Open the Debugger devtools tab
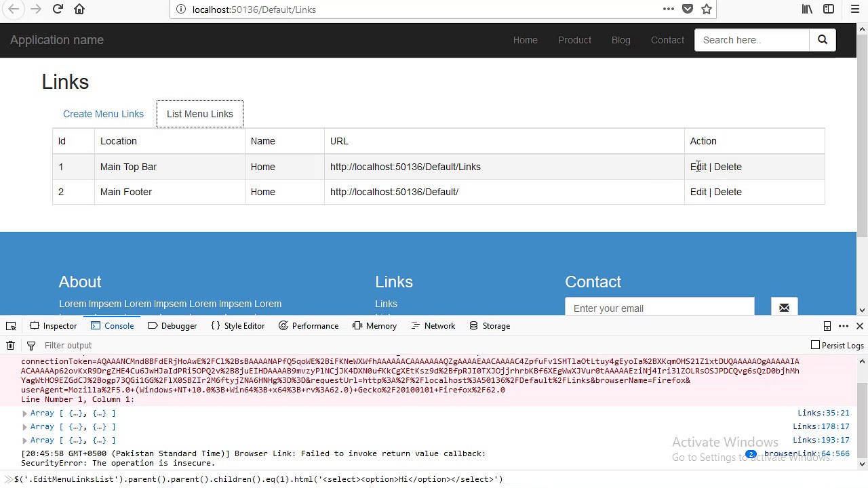Screen dimensions: 868x488 point(172,326)
